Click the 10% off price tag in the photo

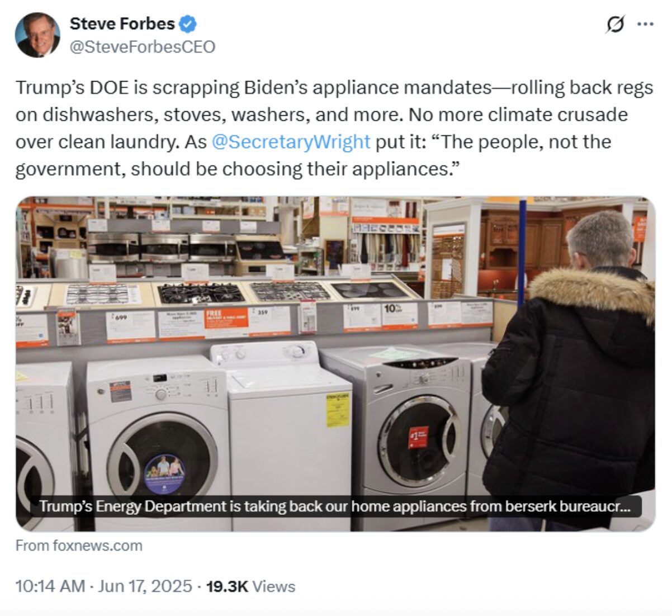[399, 315]
